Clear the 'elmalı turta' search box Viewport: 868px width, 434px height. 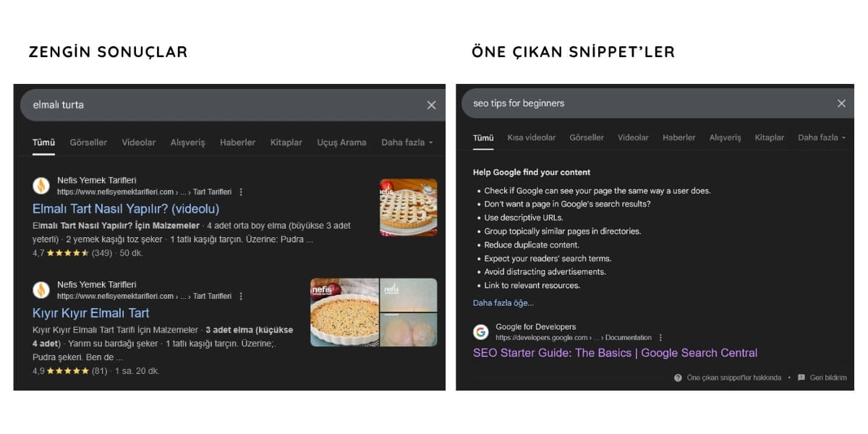pos(431,105)
